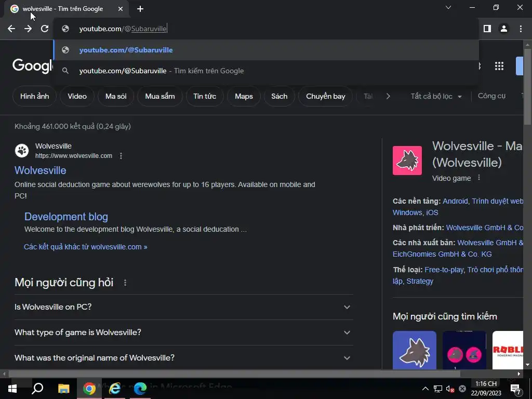Viewport: 532px width, 399px height.
Task: Open the Công cụ tools button
Action: point(491,96)
